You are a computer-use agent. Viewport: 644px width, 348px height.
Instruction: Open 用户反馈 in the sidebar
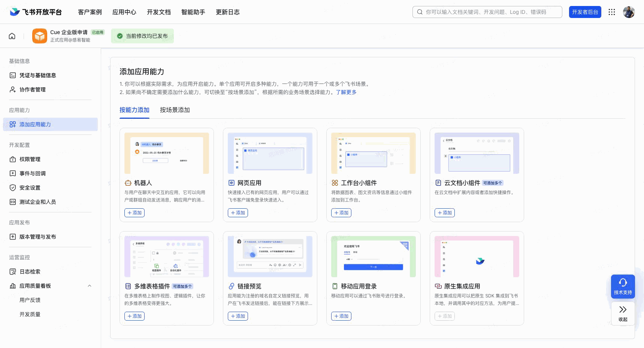coord(30,300)
